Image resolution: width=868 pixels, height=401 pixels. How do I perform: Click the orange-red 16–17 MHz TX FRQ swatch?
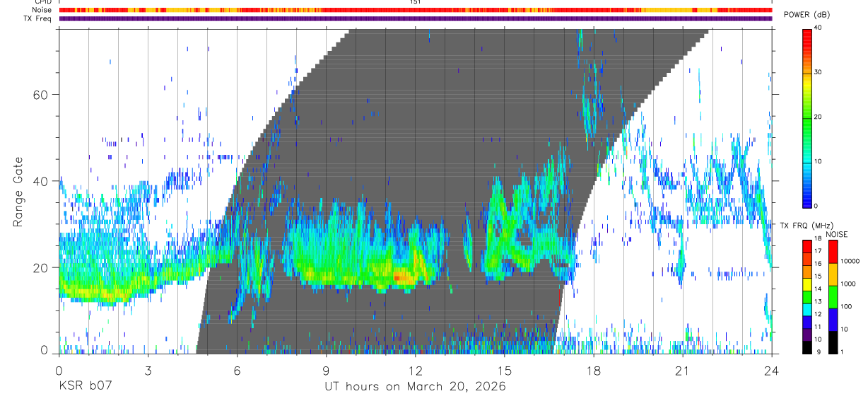[x=807, y=259]
